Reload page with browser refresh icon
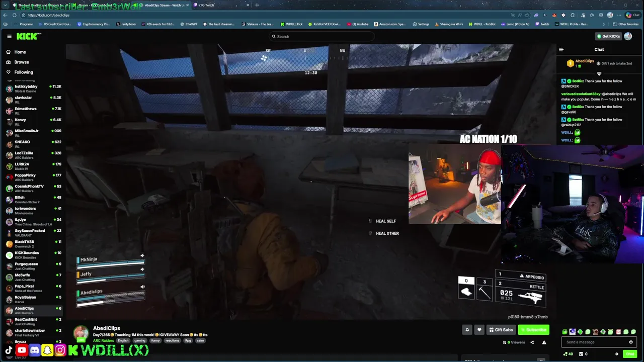Viewport: 644px width, 362px height. click(x=14, y=15)
